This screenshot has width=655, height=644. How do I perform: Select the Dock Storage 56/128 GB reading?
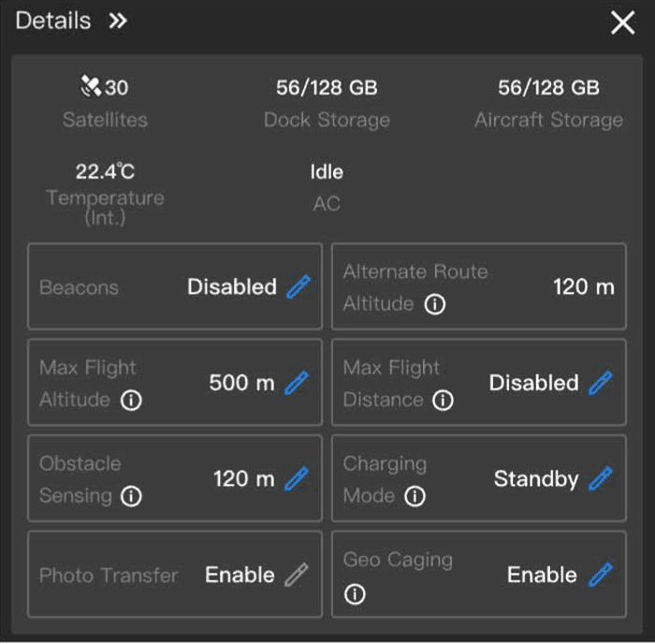(327, 88)
